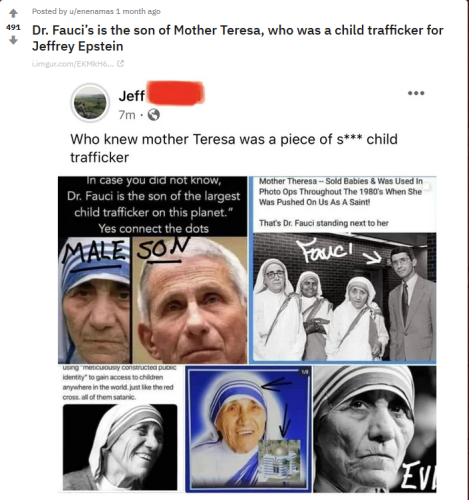The image size is (469, 500).
Task: Click the 491 vote count
Action: coord(13,27)
